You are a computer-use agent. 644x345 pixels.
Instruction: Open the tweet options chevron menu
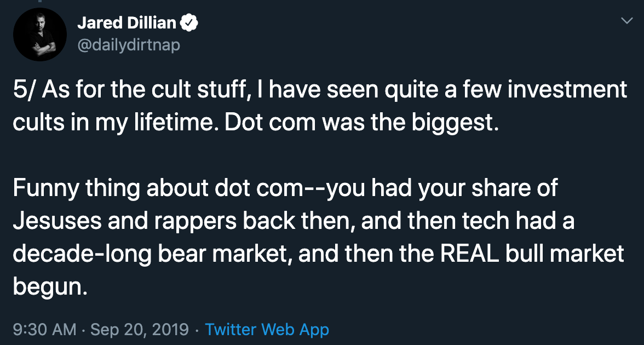[x=626, y=21]
